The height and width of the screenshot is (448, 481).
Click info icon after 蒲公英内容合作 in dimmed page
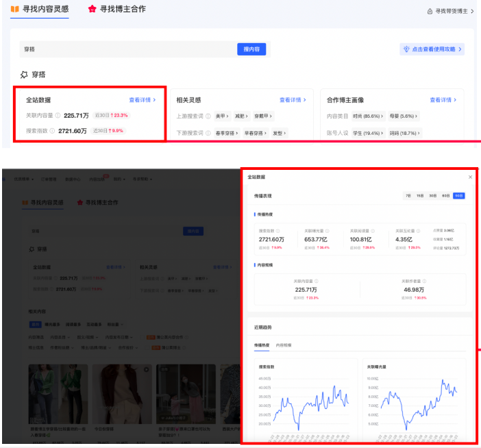(x=187, y=337)
